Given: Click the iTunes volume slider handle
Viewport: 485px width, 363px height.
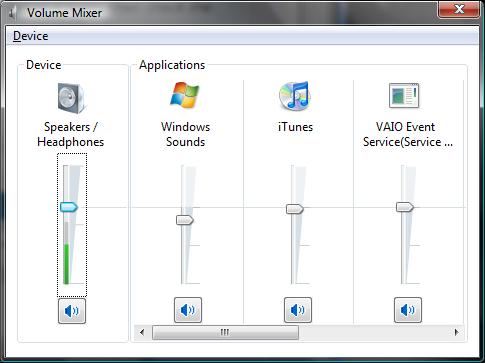Looking at the screenshot, I should (295, 209).
